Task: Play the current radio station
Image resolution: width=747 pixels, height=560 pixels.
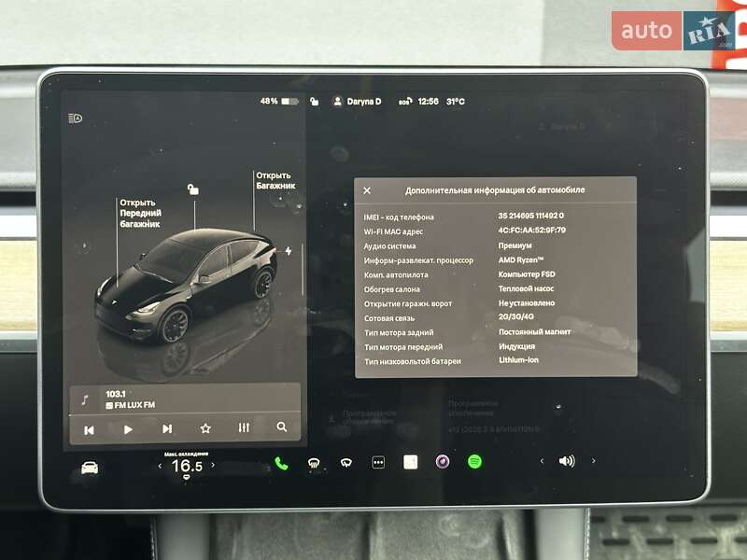Action: [128, 428]
